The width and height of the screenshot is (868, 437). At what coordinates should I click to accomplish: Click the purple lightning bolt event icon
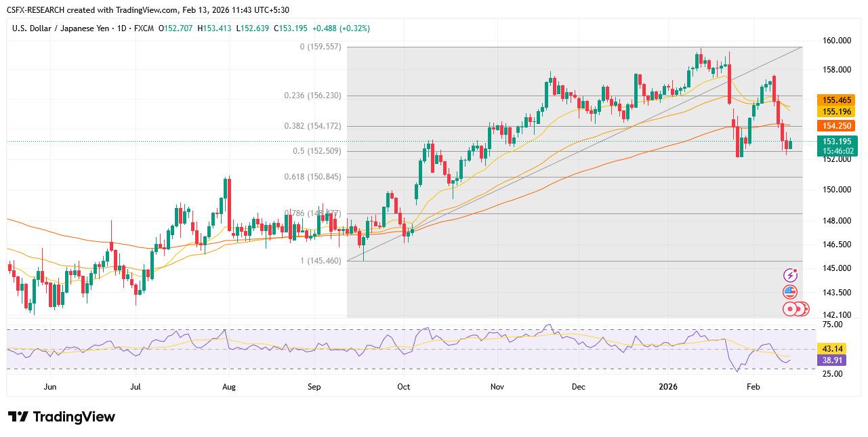tap(790, 275)
